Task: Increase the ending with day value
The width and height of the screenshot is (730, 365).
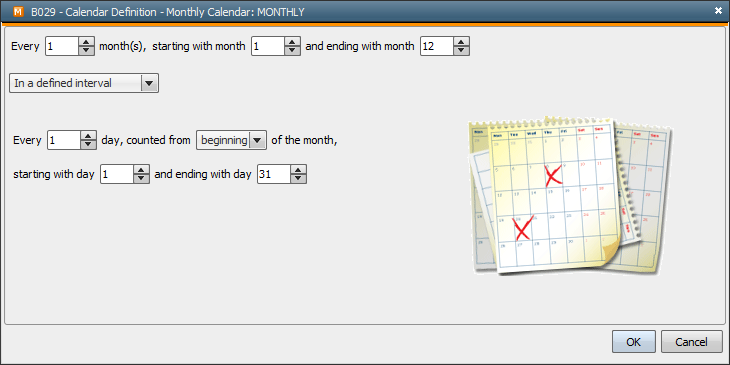Action: [298, 170]
